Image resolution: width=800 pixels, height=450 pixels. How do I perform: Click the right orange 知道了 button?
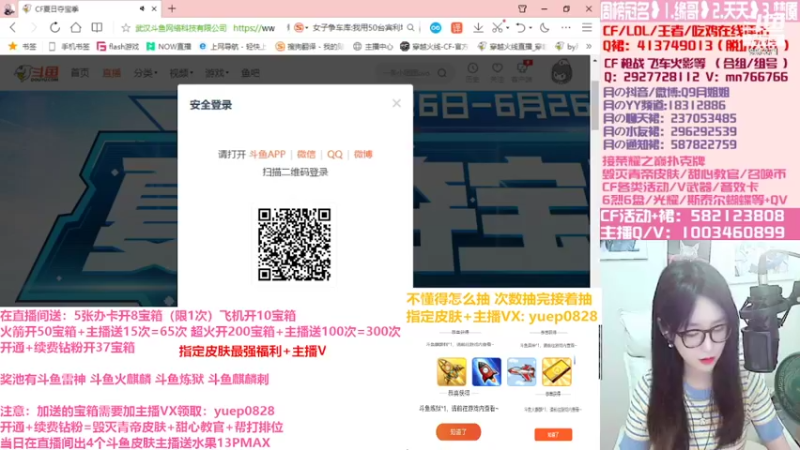(x=553, y=434)
